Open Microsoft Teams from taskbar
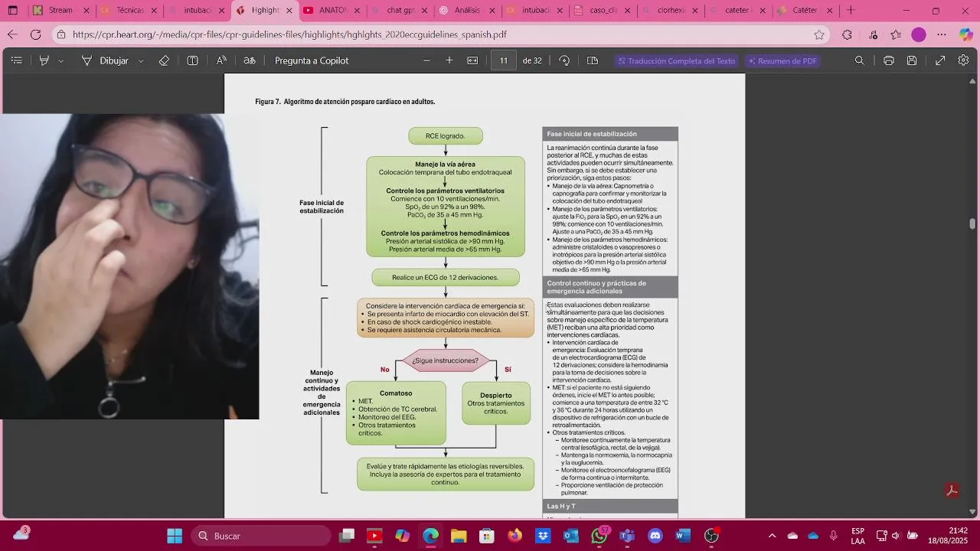 627,536
